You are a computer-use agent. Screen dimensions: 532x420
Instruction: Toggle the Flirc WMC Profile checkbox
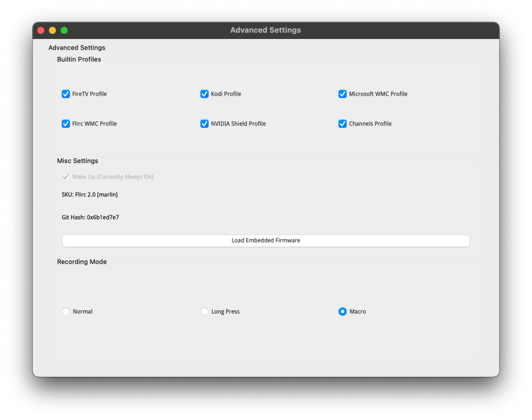point(66,123)
